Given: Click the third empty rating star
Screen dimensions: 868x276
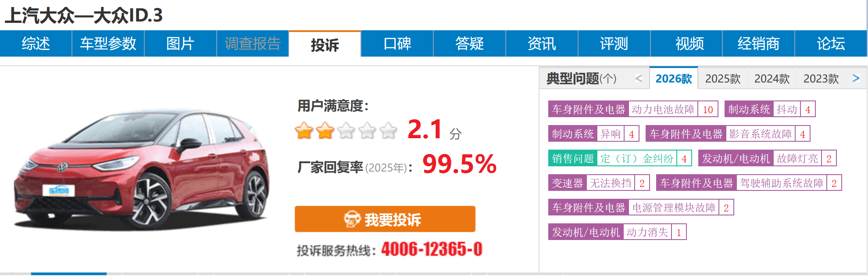Looking at the screenshot, I should [346, 130].
